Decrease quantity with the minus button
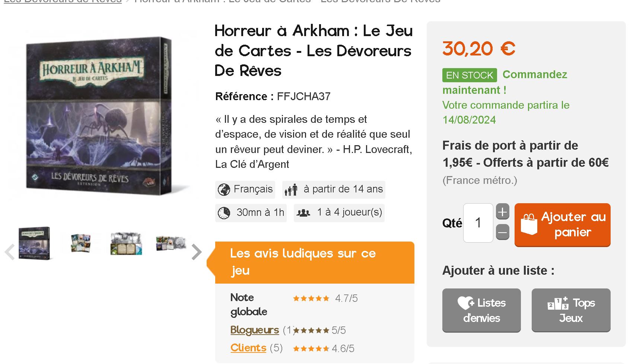630x364 pixels. point(503,233)
